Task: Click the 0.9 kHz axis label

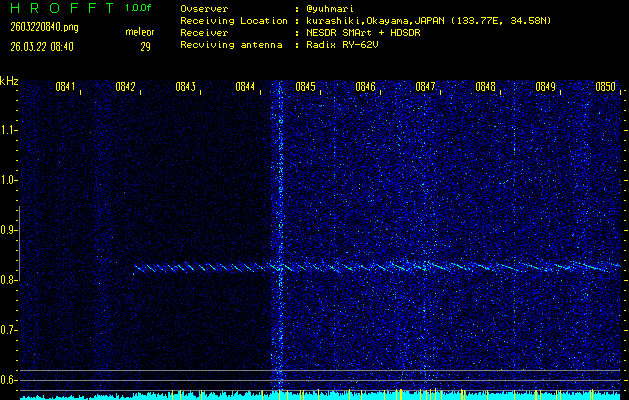Action: click(x=7, y=230)
